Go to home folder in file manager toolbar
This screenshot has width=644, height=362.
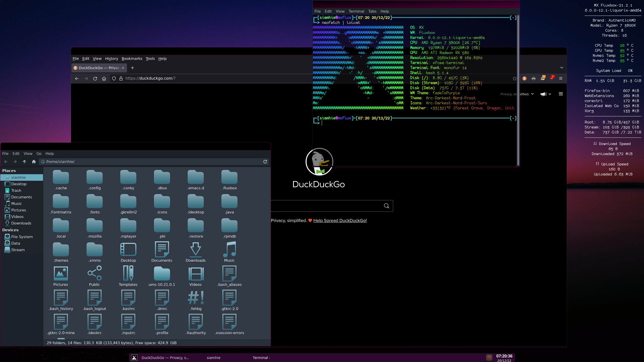[34, 162]
